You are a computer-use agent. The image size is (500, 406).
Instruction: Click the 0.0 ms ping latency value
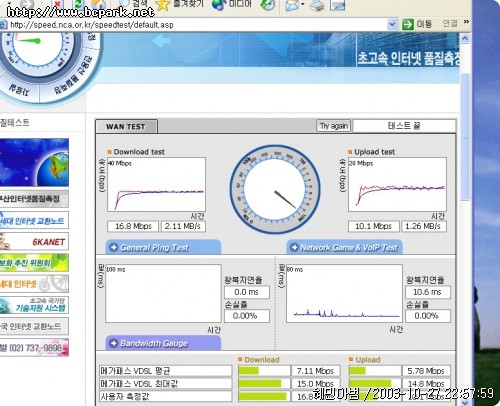click(247, 292)
